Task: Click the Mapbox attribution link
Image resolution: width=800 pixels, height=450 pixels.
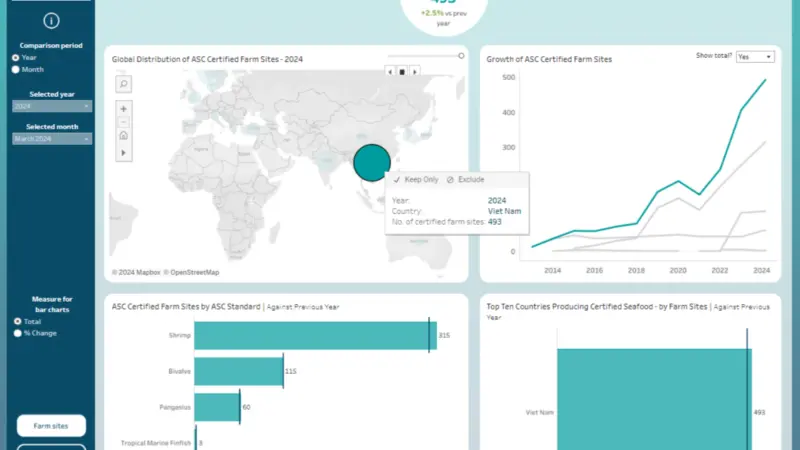Action: (136, 272)
